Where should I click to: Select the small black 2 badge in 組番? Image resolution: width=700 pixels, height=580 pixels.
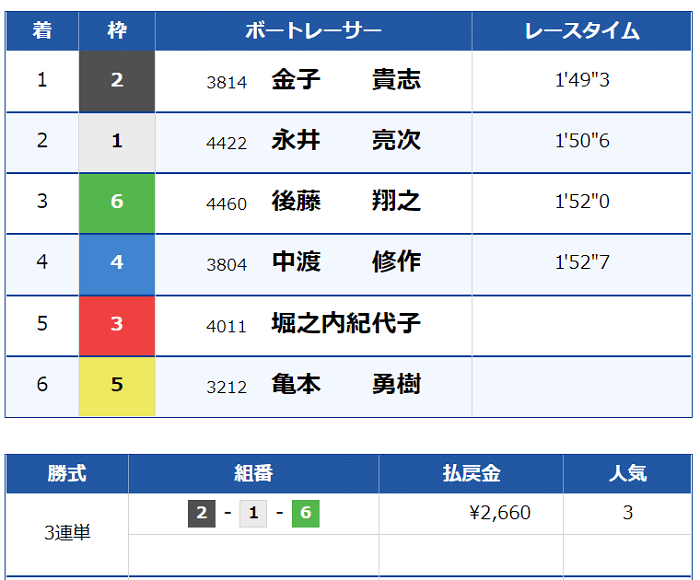pyautogui.click(x=201, y=513)
